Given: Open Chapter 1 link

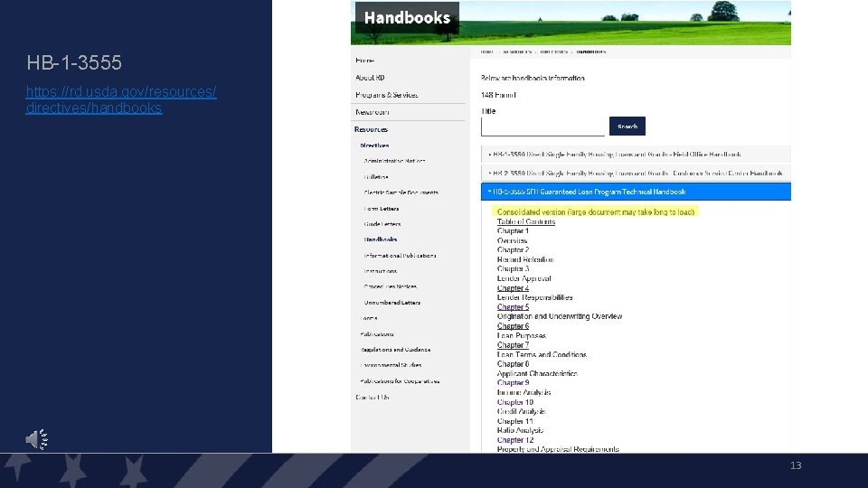Looking at the screenshot, I should click(x=513, y=231).
